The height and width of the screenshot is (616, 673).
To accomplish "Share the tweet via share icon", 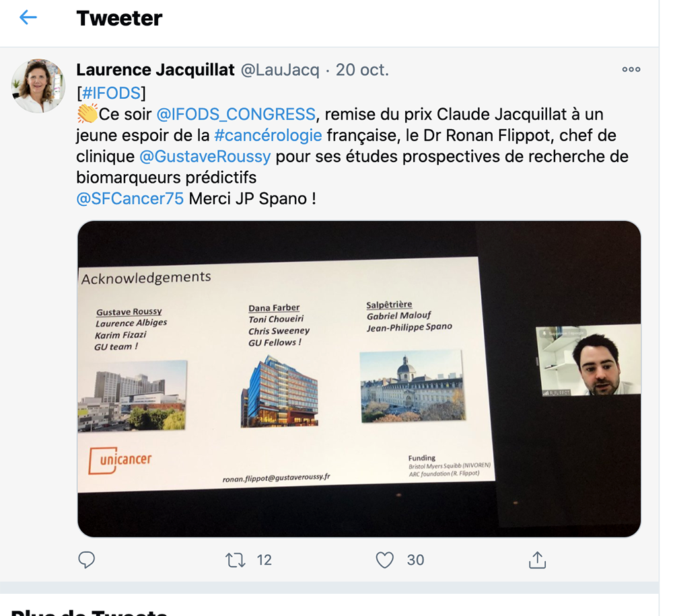I will click(537, 560).
